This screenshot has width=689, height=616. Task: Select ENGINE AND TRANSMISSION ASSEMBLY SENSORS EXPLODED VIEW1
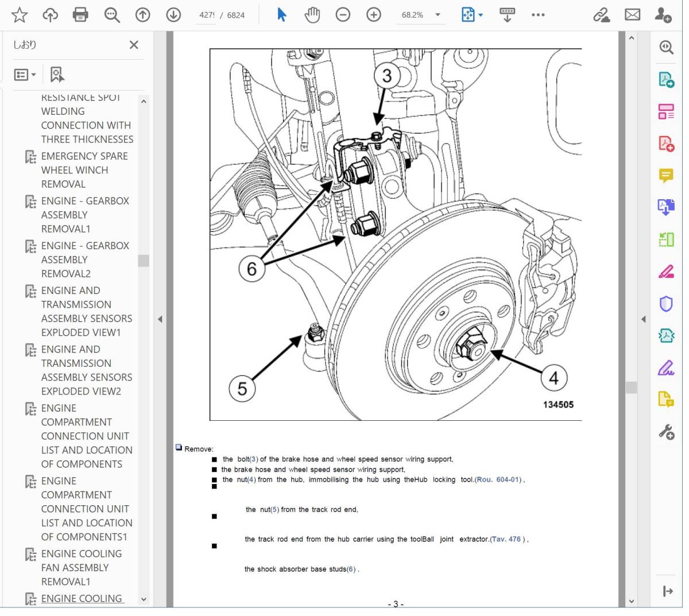point(87,311)
